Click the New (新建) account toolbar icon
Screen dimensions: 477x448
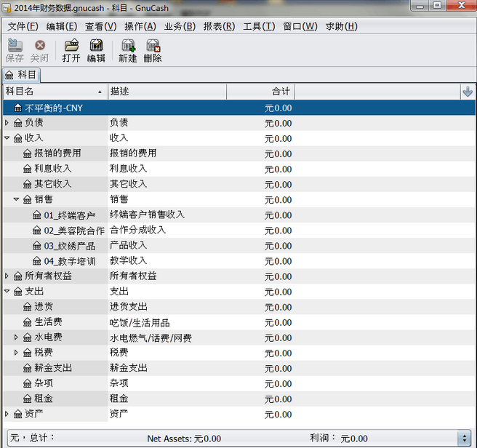pos(128,45)
